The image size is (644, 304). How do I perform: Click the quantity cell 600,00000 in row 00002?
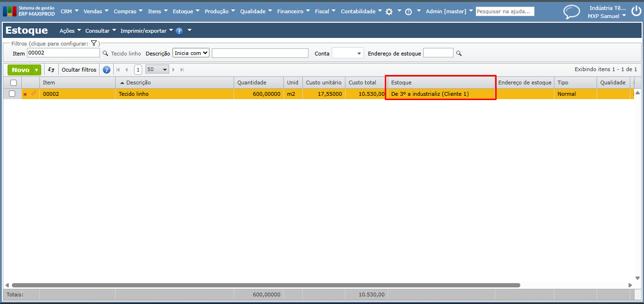coord(258,94)
